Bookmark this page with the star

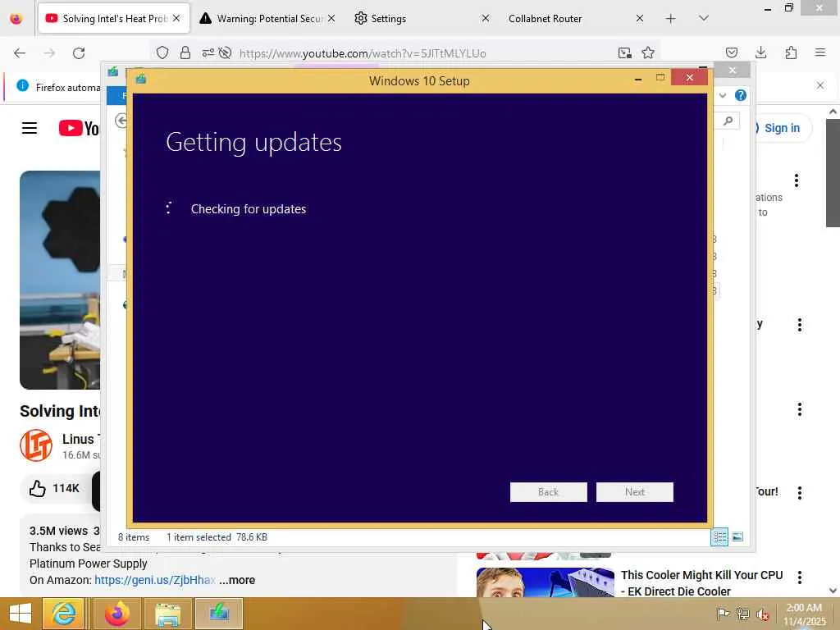[648, 53]
